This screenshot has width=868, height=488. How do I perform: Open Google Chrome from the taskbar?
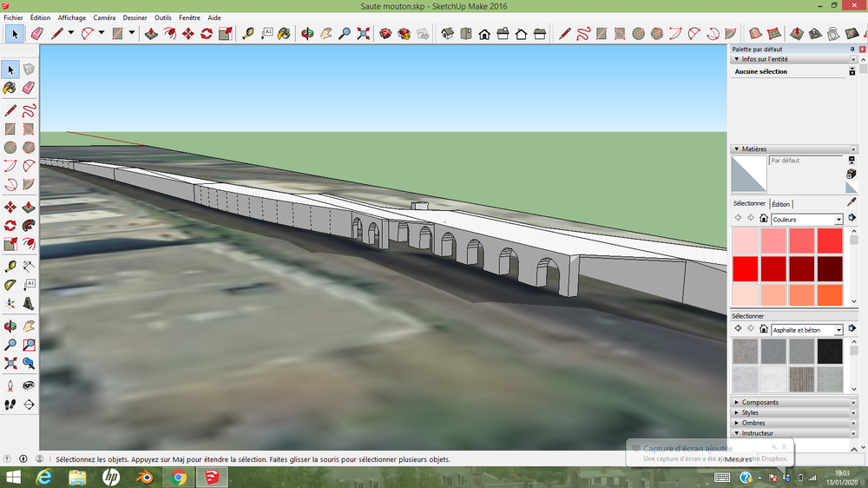[178, 477]
